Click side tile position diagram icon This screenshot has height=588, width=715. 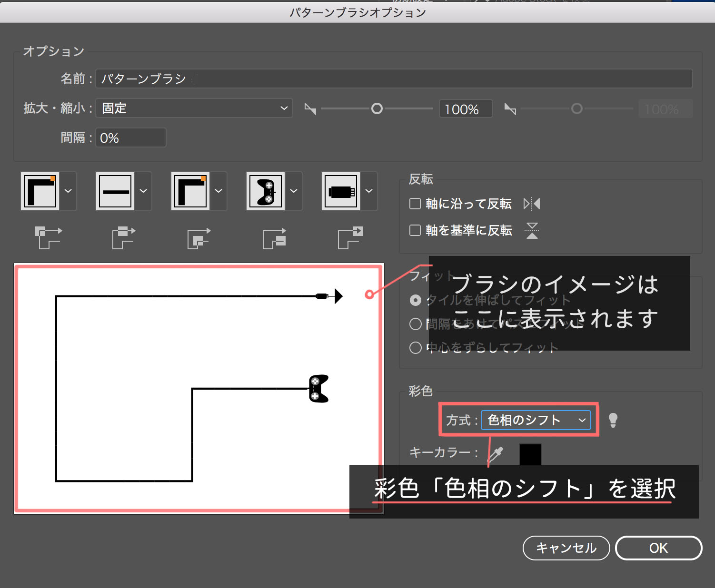(x=124, y=237)
